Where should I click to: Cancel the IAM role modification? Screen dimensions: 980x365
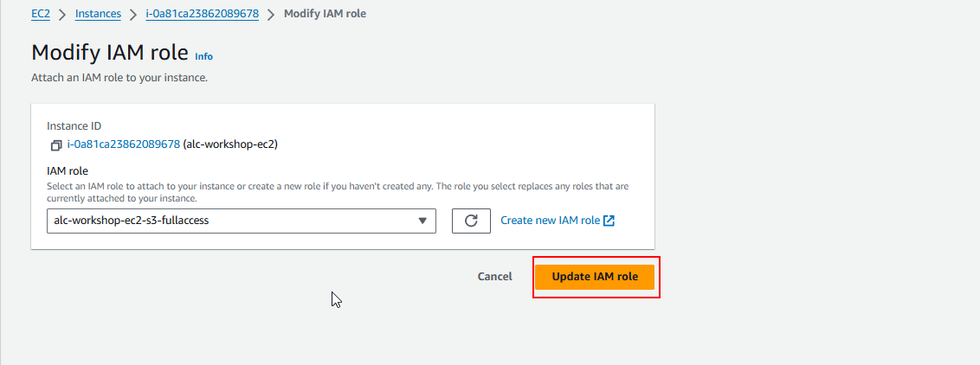[494, 277]
